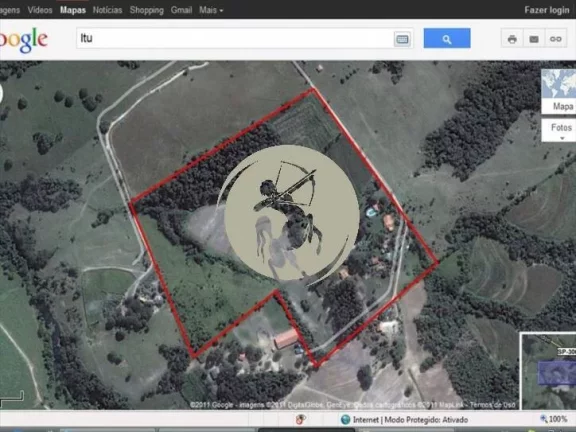This screenshot has height=432, width=576.
Task: Open the on-screen keyboard icon in search box
Action: (x=402, y=39)
